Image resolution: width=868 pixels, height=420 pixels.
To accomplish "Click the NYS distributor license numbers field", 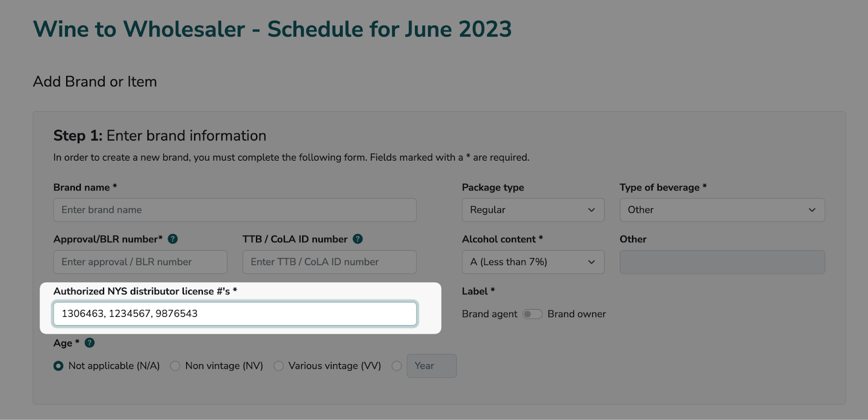I will click(234, 314).
